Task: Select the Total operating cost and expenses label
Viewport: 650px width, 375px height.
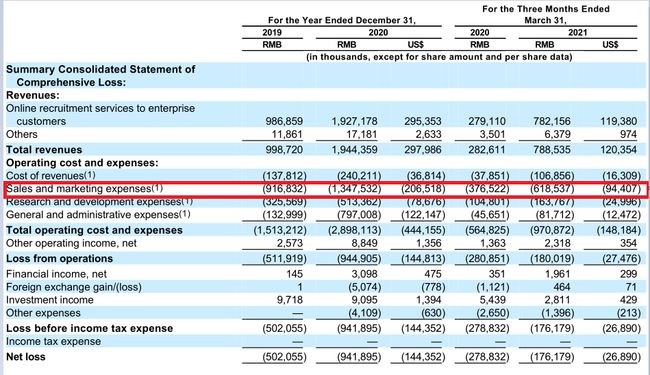Action: coord(94,230)
